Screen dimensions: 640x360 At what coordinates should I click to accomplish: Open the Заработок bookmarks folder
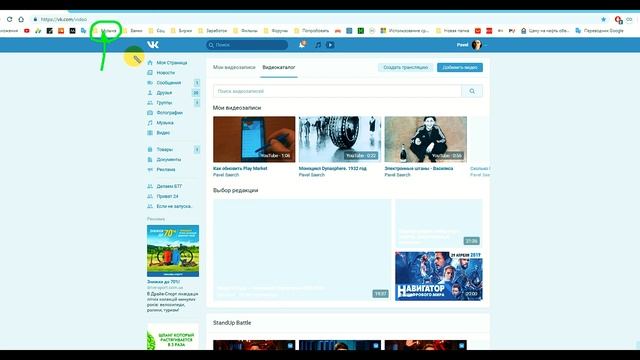tap(213, 31)
